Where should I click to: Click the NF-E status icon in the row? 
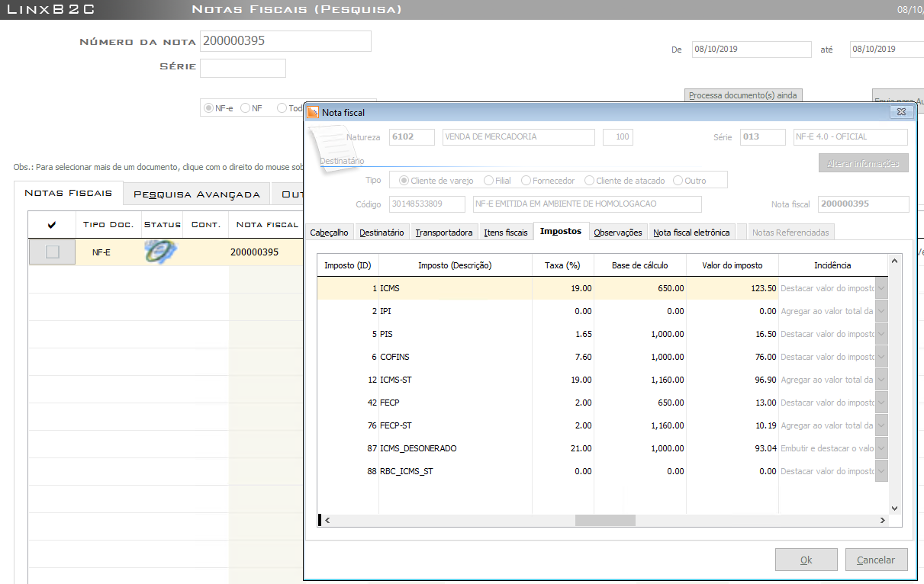click(x=160, y=252)
